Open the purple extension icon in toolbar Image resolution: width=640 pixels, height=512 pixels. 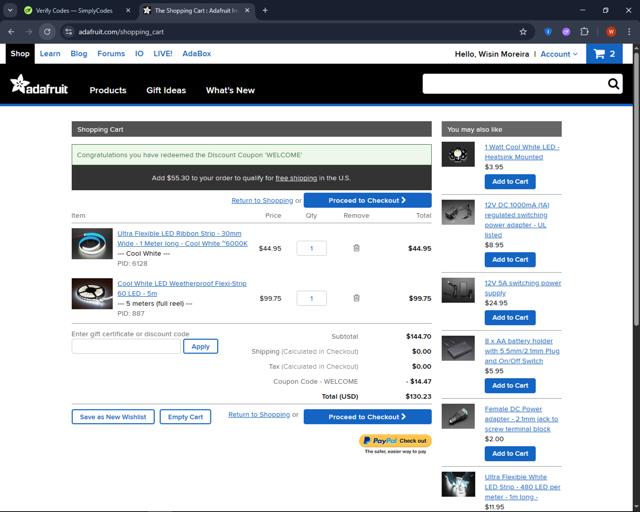[566, 32]
